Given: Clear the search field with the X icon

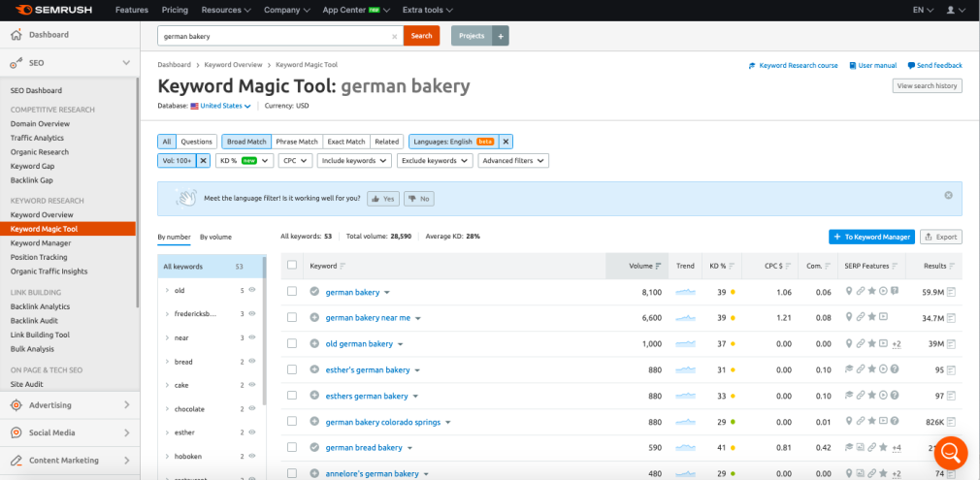Looking at the screenshot, I should [394, 36].
